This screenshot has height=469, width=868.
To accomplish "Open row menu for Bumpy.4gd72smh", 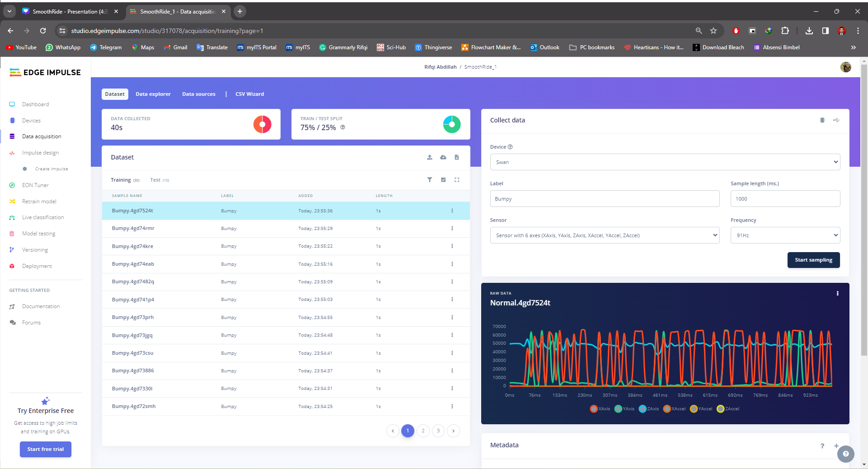I will (x=452, y=406).
